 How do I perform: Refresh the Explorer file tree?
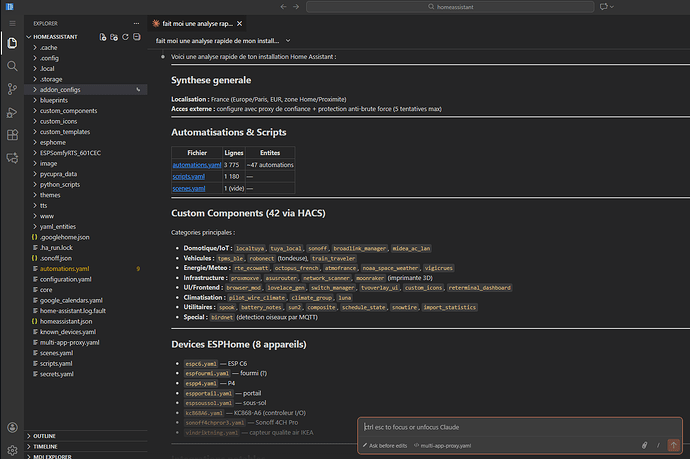coord(124,37)
